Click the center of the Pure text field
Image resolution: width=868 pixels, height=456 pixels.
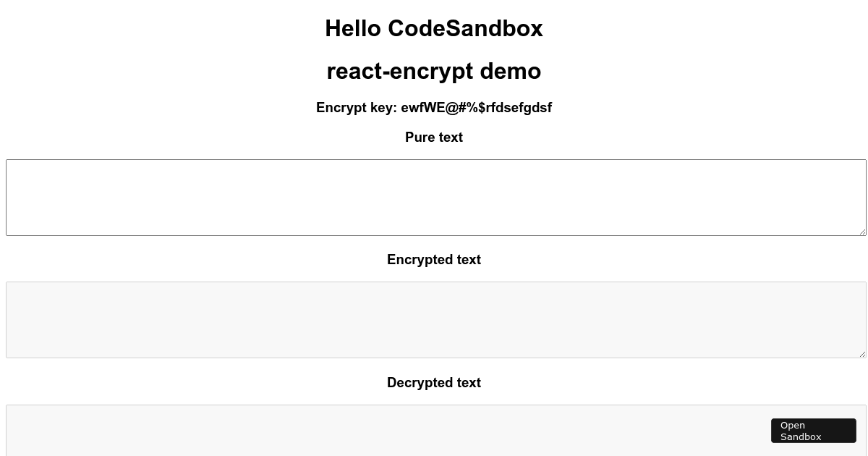[434, 197]
